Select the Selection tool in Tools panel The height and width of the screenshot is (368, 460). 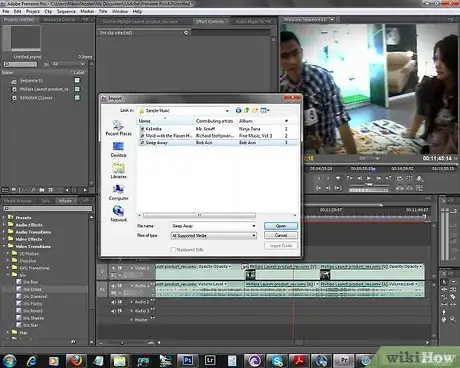[x=444, y=282]
